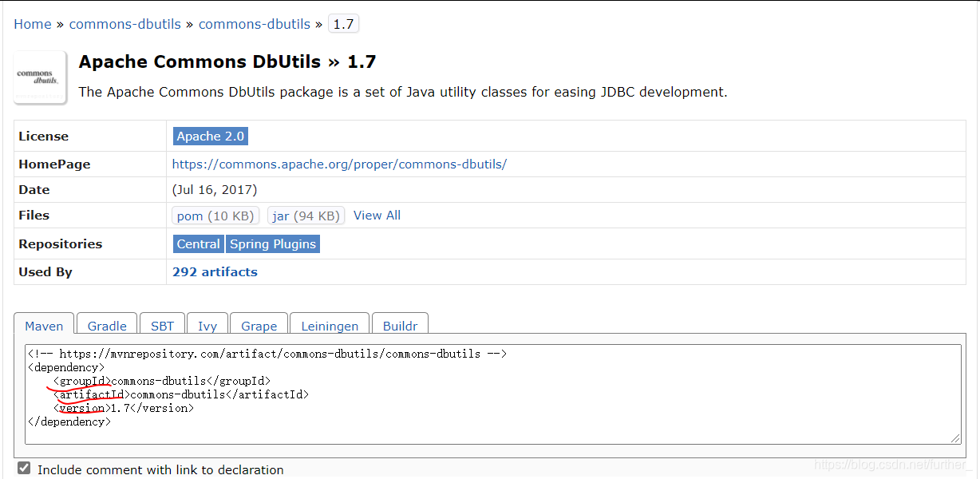Click the (Jul 16, 2017) date value
980x479 pixels.
[x=215, y=190]
